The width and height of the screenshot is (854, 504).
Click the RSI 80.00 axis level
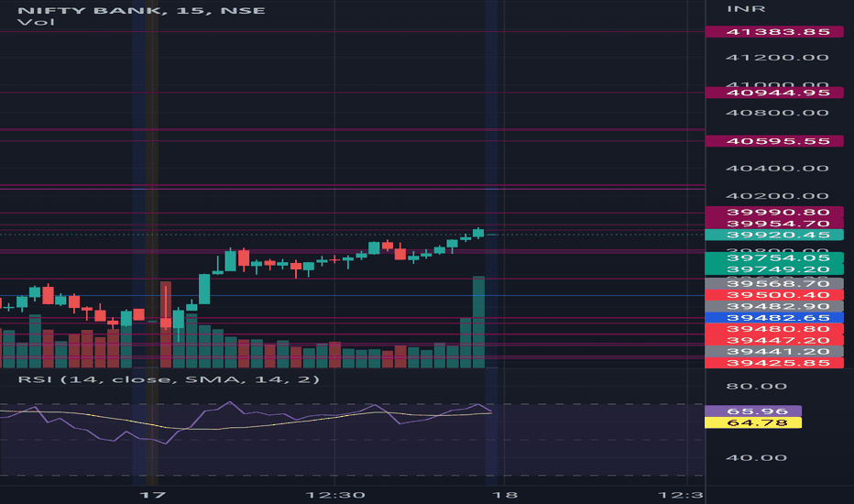point(757,387)
